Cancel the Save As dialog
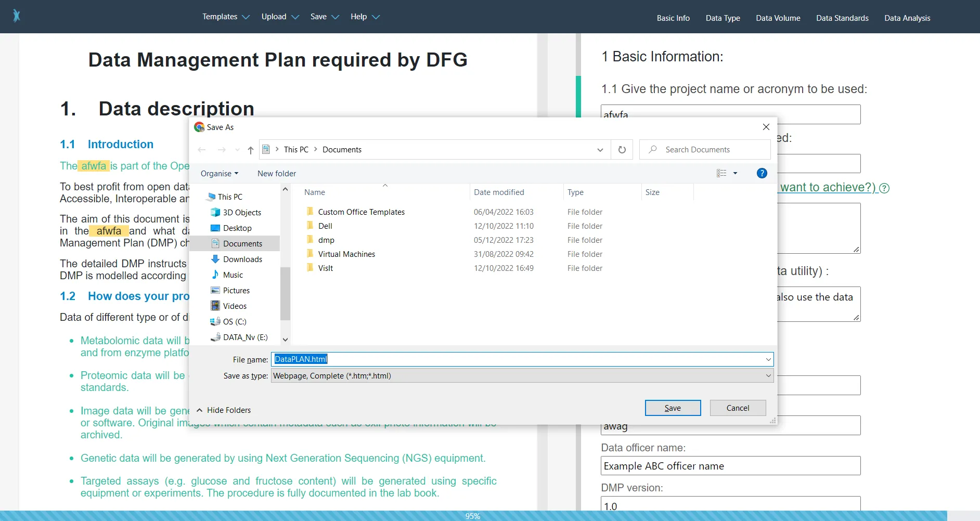 coord(737,408)
